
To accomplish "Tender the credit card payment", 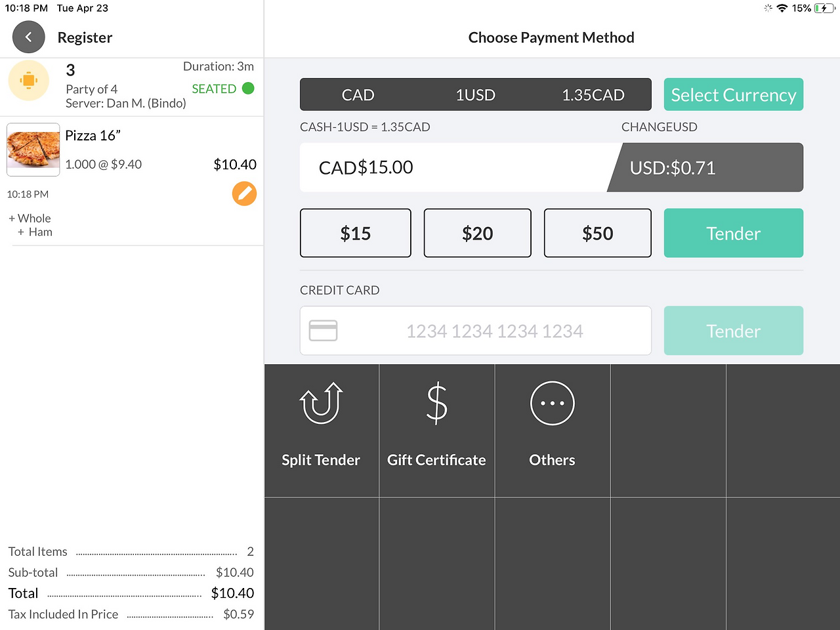I will point(734,331).
